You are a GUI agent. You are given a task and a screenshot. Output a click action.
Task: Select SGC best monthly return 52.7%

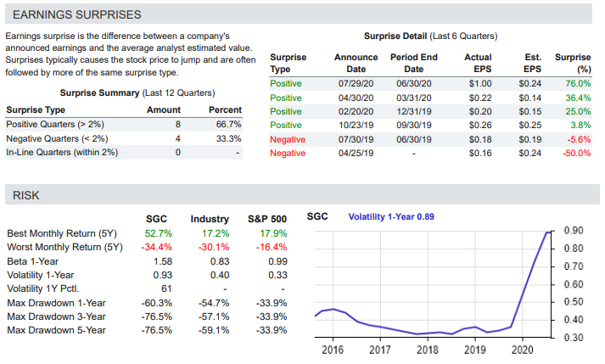coord(158,233)
